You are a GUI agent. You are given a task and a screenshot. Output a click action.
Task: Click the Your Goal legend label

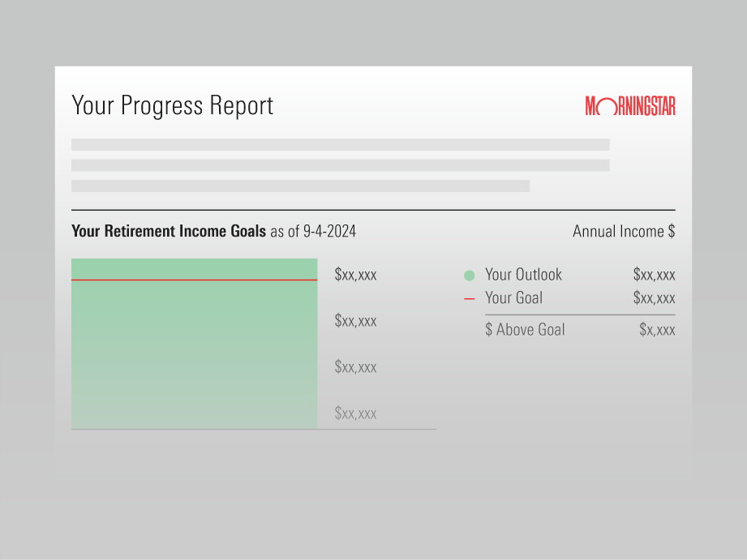pos(513,298)
